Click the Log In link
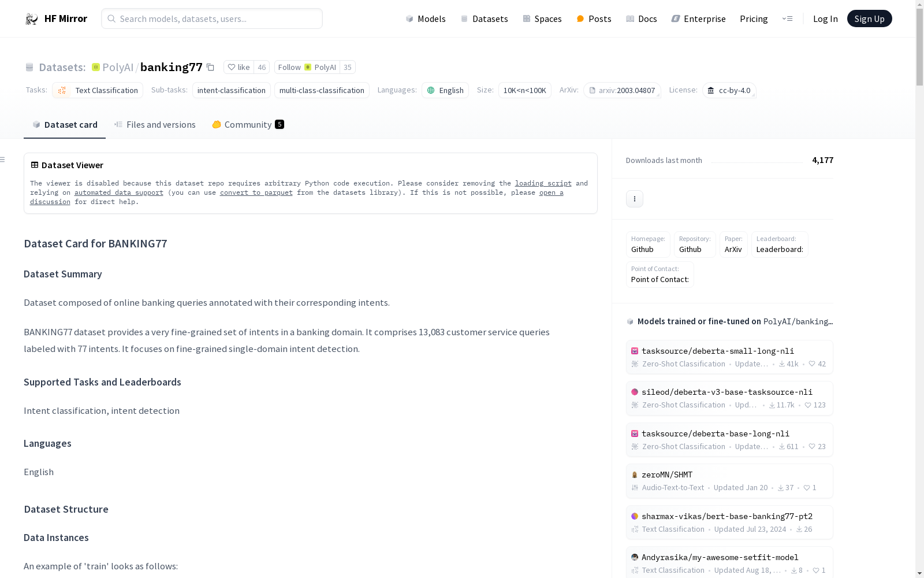The image size is (924, 578). 825,18
